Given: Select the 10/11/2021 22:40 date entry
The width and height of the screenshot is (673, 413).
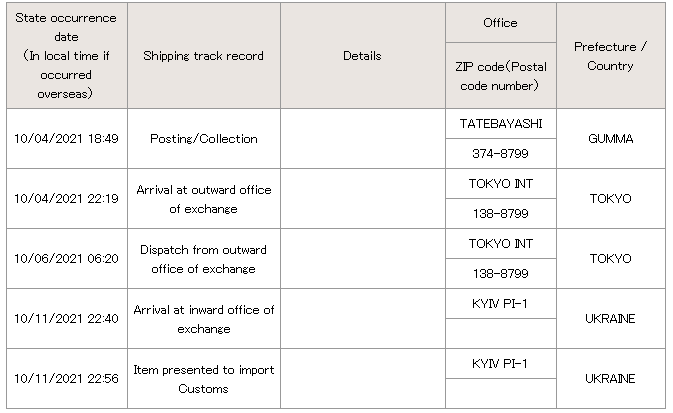Looking at the screenshot, I should (67, 318).
